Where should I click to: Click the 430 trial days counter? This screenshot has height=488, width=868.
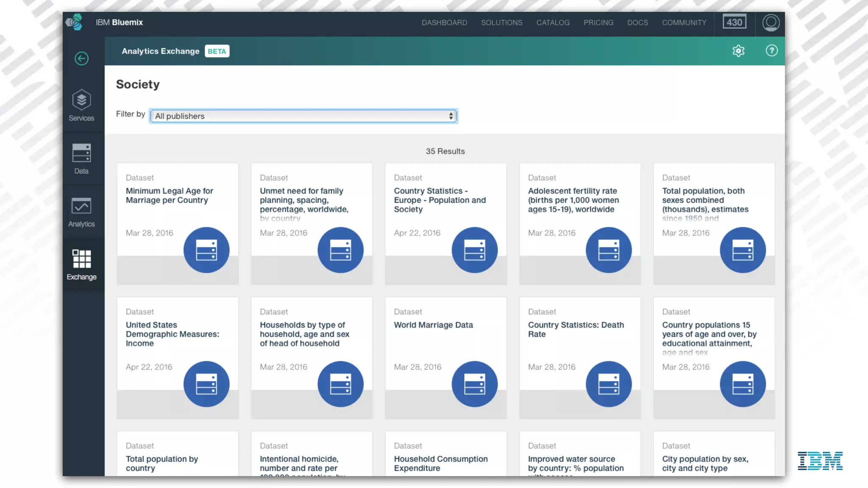(734, 22)
